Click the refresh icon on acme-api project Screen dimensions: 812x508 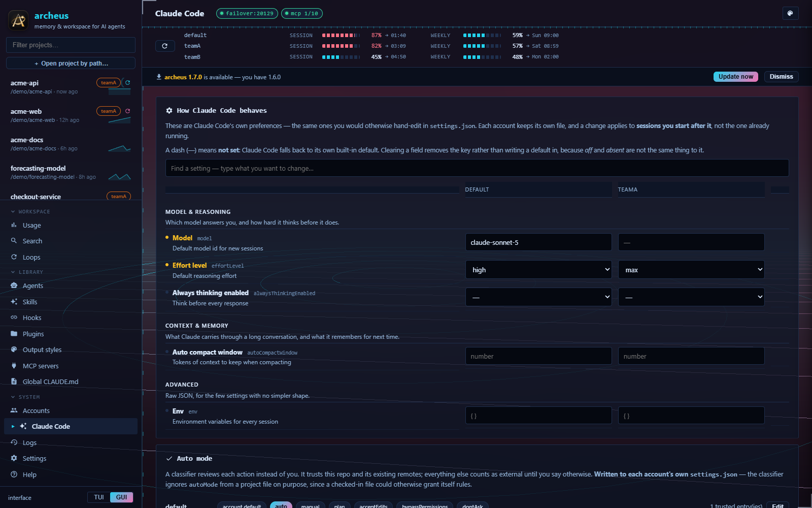tap(127, 83)
